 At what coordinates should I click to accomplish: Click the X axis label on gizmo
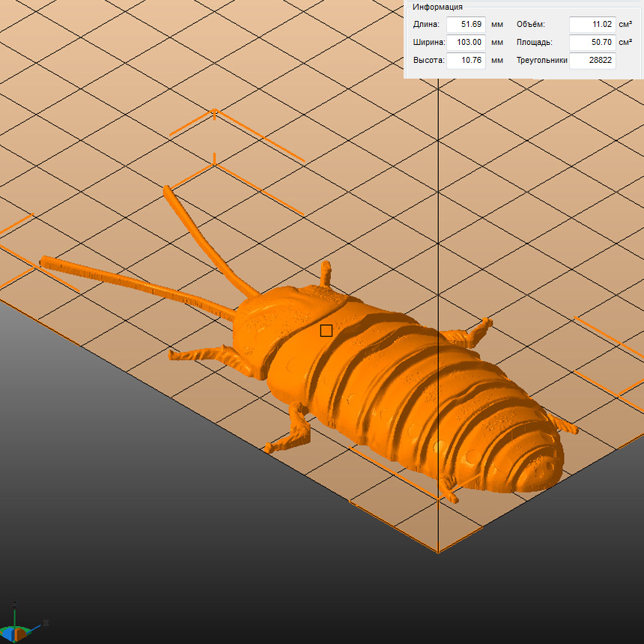46,622
